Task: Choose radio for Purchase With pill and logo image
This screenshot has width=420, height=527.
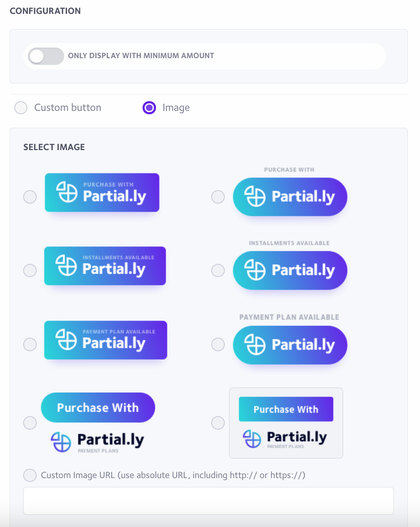Action: 30,423
